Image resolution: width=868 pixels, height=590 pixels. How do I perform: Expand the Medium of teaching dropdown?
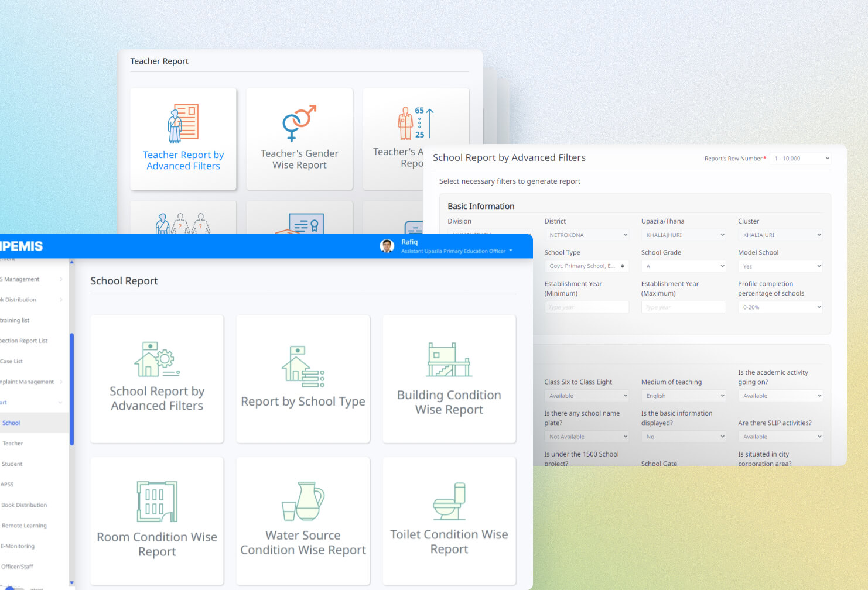[x=683, y=396]
